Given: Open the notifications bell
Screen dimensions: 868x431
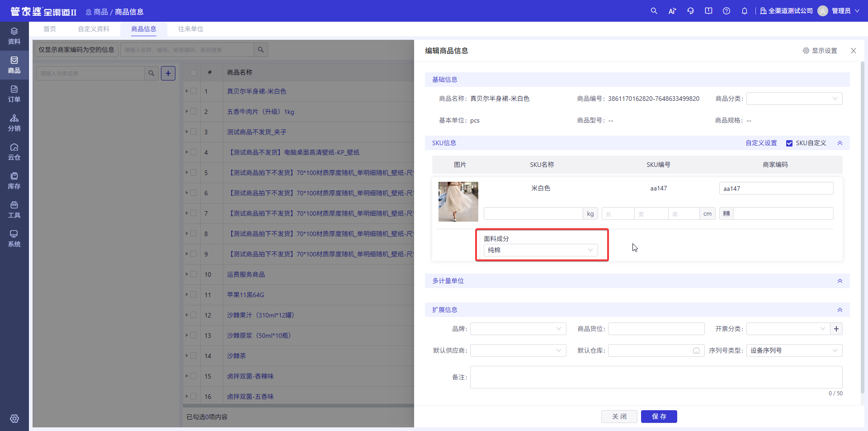Looking at the screenshot, I should point(745,11).
